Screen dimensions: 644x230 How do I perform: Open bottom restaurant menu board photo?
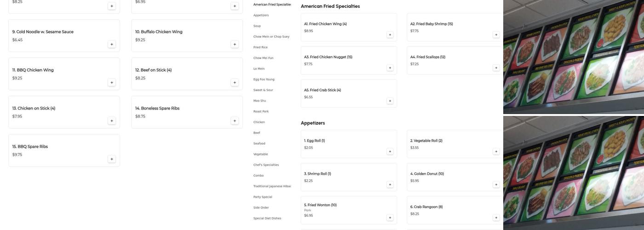(573, 172)
